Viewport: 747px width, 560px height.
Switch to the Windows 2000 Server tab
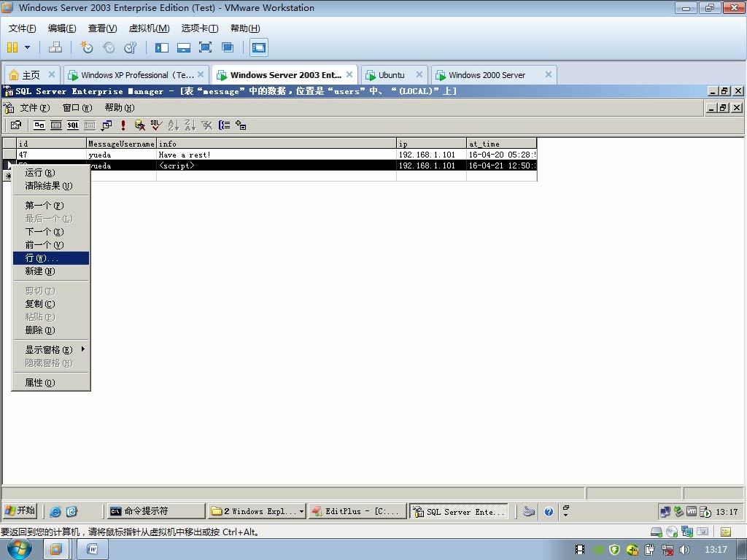tap(487, 75)
